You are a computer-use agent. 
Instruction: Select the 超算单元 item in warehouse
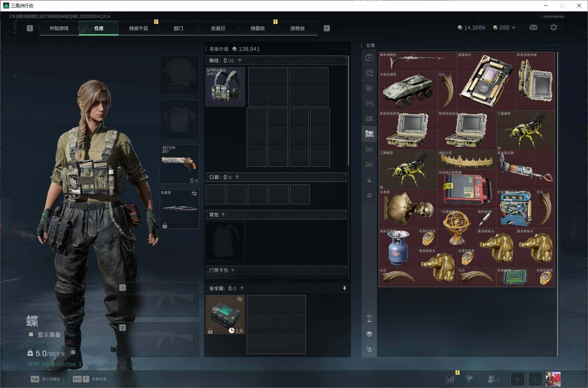point(486,81)
